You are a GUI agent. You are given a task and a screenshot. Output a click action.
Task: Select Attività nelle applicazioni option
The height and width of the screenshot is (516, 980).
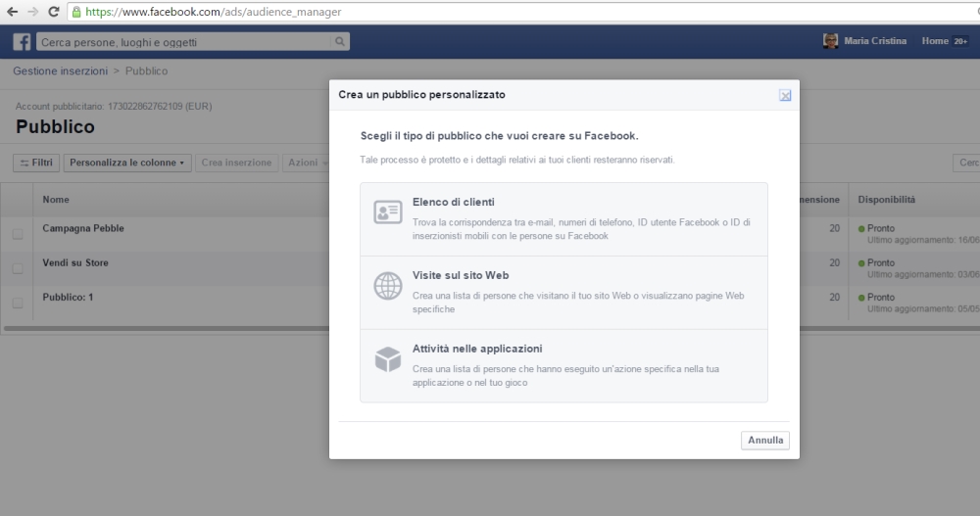pyautogui.click(x=563, y=366)
